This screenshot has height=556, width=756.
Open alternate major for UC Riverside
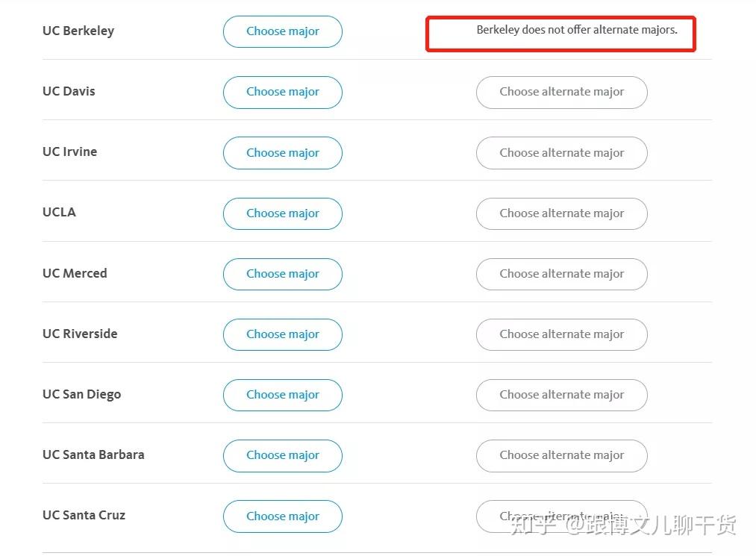click(561, 334)
